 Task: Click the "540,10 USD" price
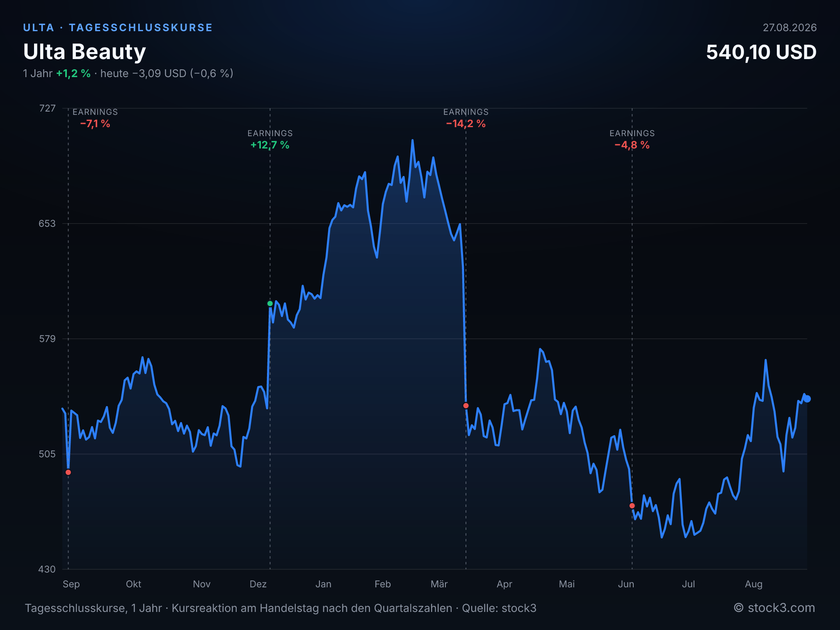coord(761,52)
